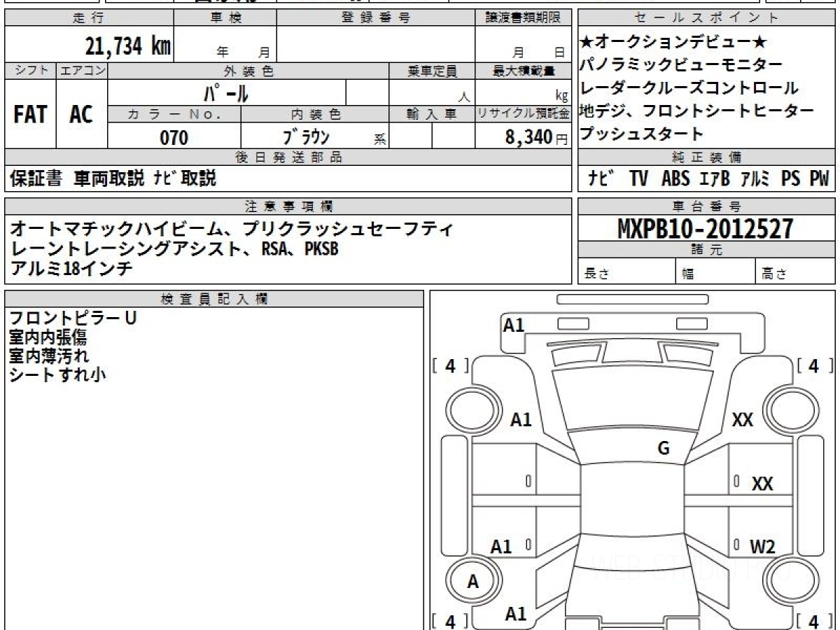This screenshot has height=630, width=840.
Task: Select the 輸入車 header
Action: pyautogui.click(x=432, y=114)
